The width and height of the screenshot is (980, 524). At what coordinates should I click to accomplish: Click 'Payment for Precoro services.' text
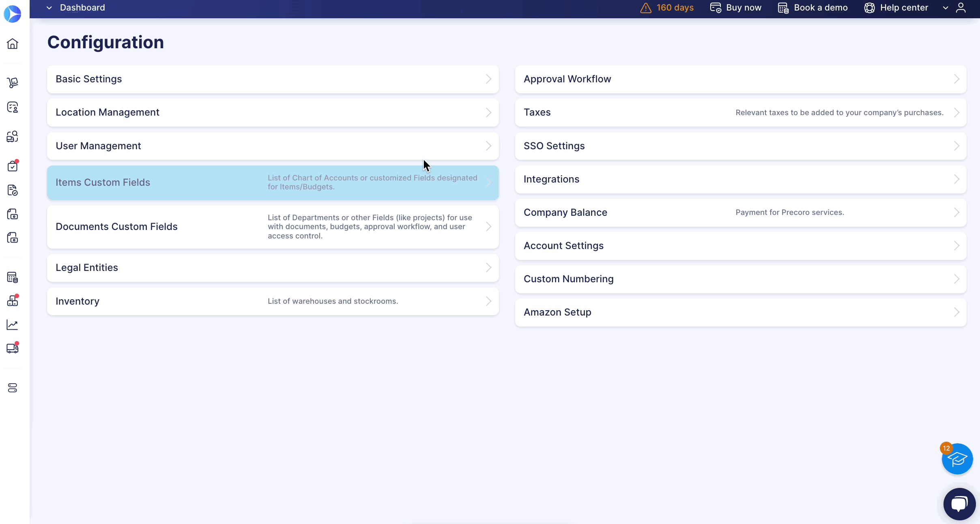click(x=789, y=213)
